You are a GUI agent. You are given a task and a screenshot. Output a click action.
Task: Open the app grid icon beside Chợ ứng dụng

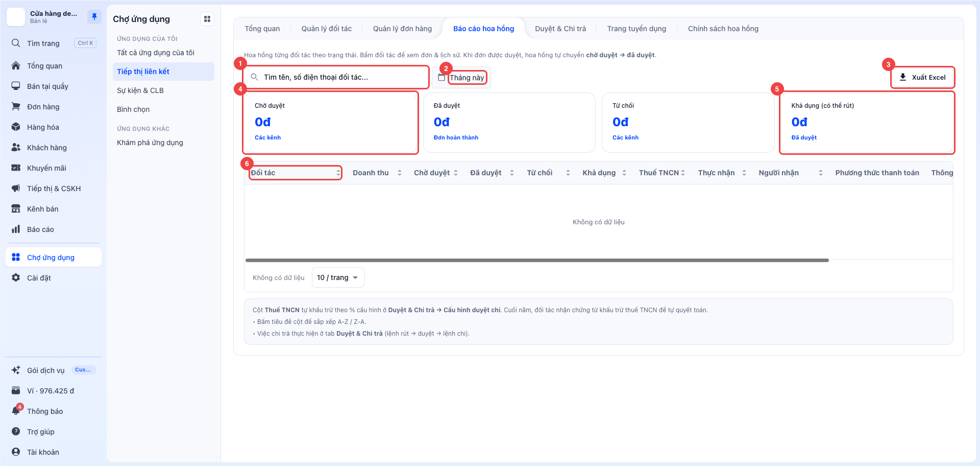pos(207,19)
